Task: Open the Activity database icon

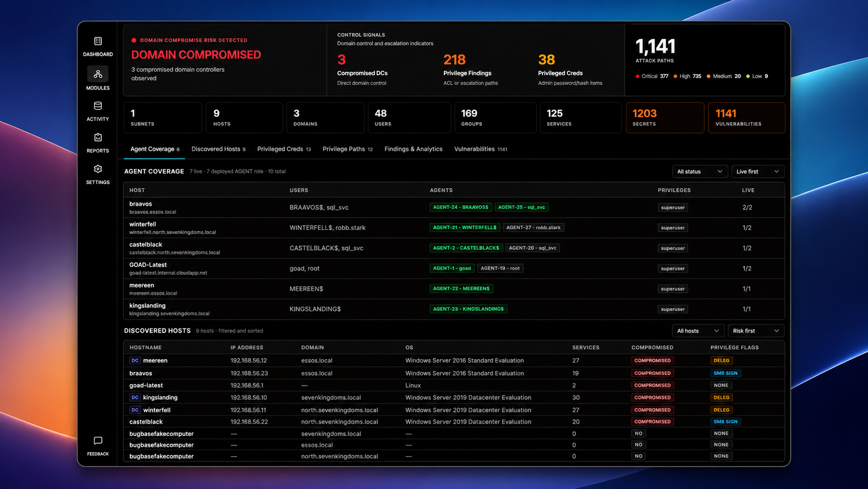Action: coord(98,106)
